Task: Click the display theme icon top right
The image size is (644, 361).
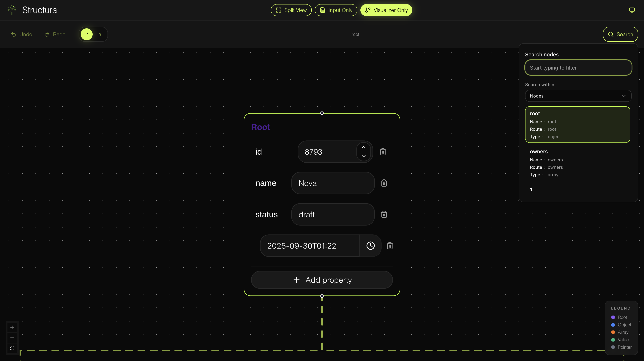Action: point(632,10)
